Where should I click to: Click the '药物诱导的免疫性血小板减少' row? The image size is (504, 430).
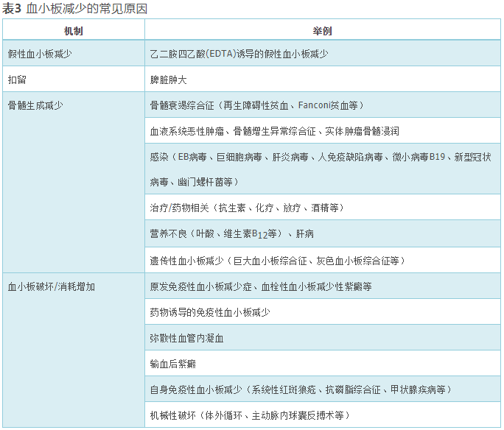tap(210, 312)
